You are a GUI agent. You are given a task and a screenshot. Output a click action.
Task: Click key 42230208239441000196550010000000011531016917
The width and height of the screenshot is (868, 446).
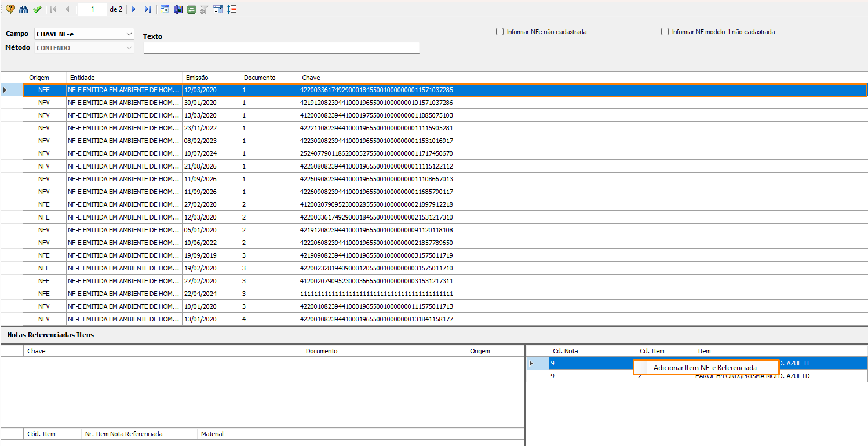pos(377,141)
